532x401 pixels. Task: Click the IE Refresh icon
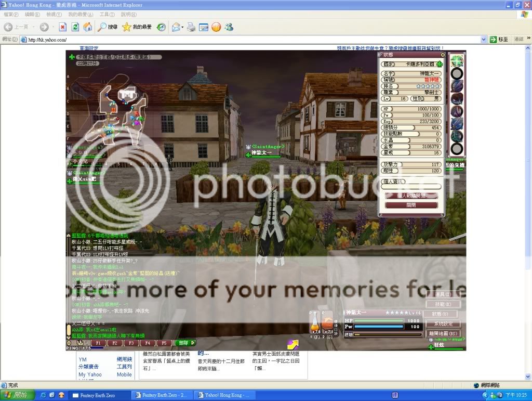pos(75,27)
